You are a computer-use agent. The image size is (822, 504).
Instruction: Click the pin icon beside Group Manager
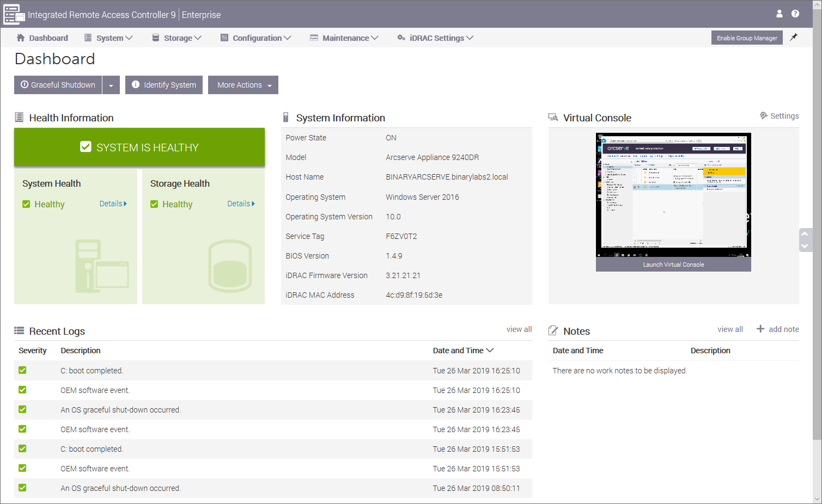[794, 38]
